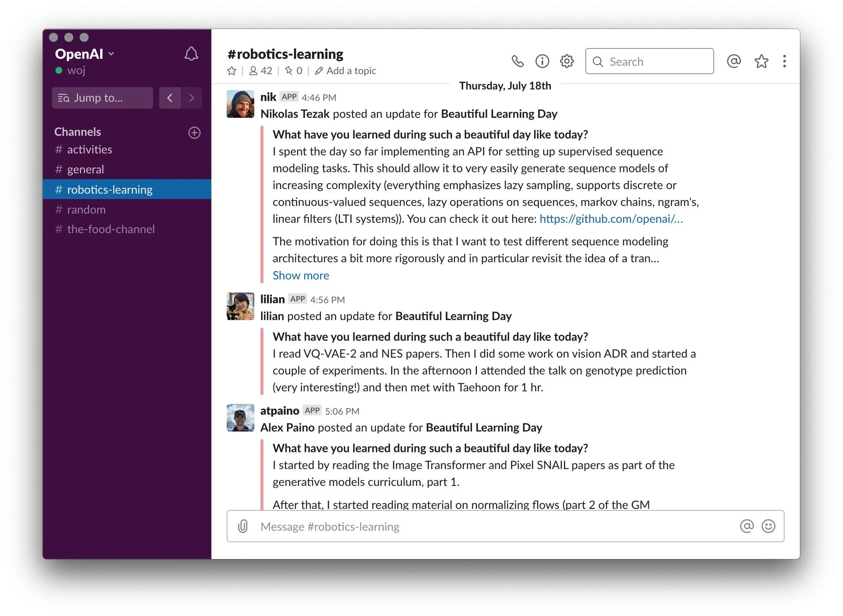Go forward in history arrow

point(191,98)
